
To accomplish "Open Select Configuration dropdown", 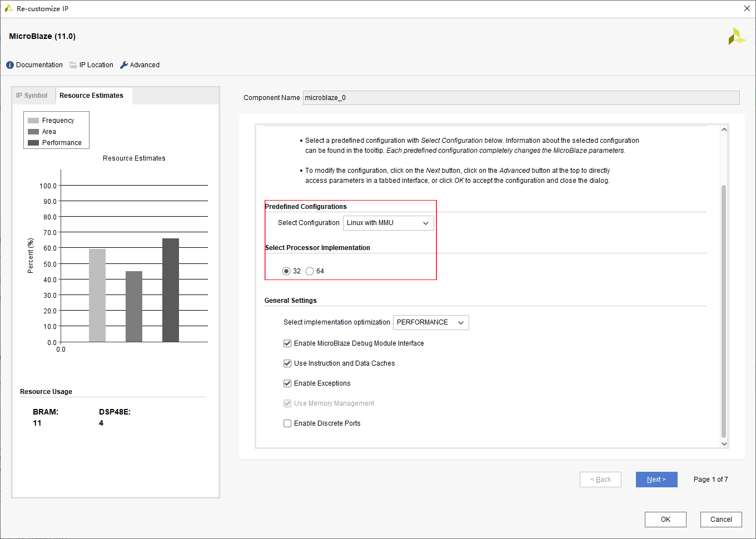I will point(388,223).
